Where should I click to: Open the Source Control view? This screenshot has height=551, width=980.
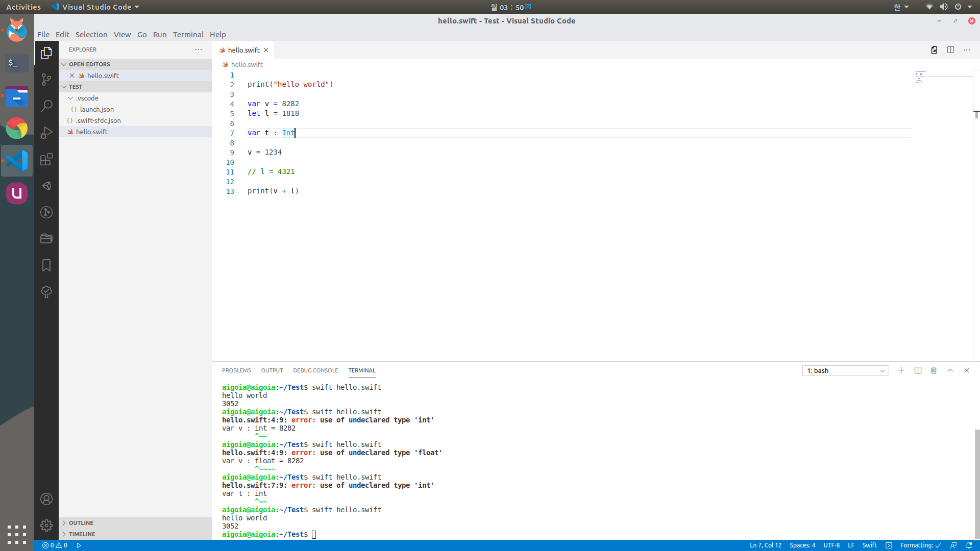46,80
